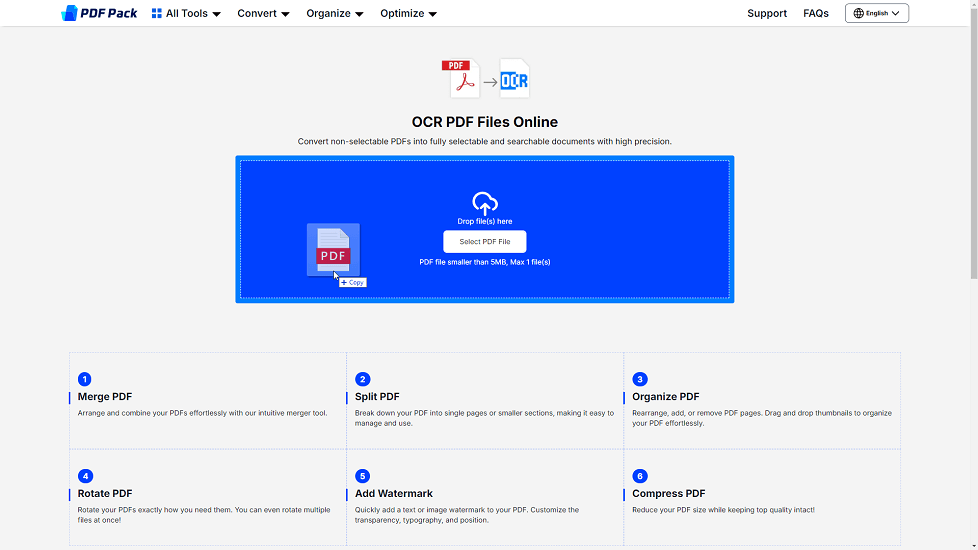Click the number 5 Add Watermark badge
The height and width of the screenshot is (550, 978).
click(362, 476)
